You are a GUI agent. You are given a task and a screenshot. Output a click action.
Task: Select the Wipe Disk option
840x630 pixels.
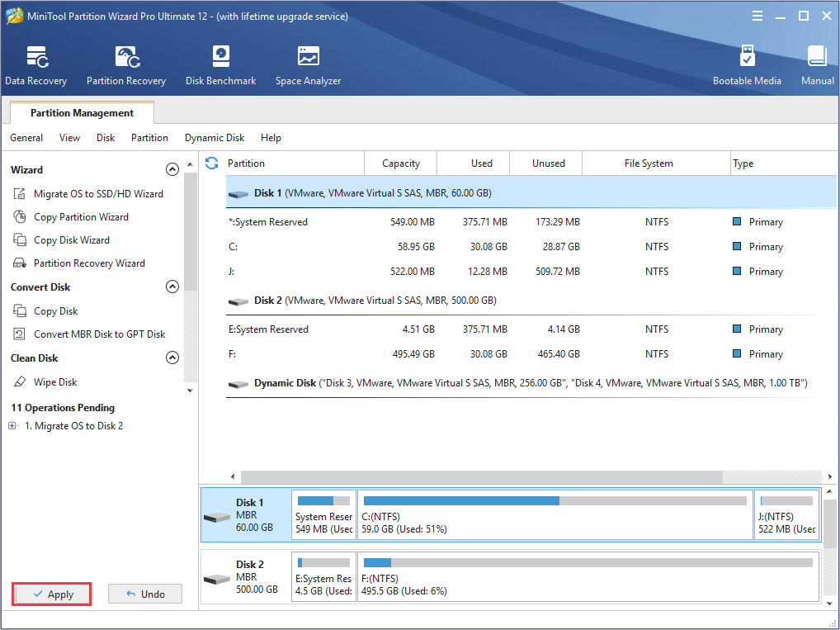point(56,381)
